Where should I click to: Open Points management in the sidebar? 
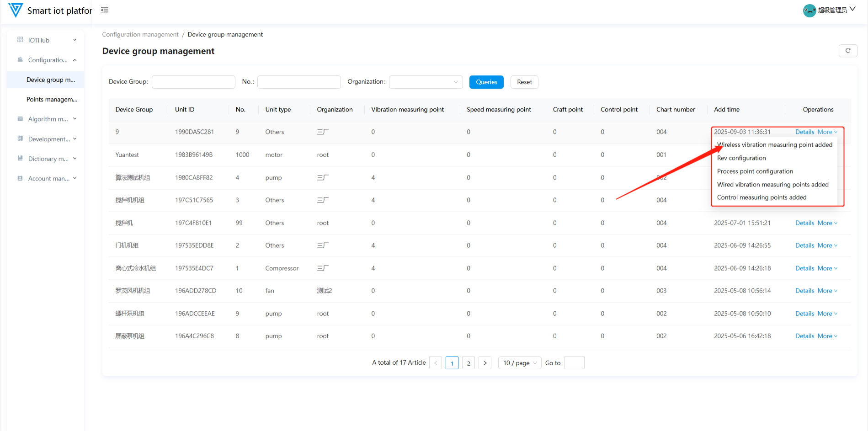(52, 99)
